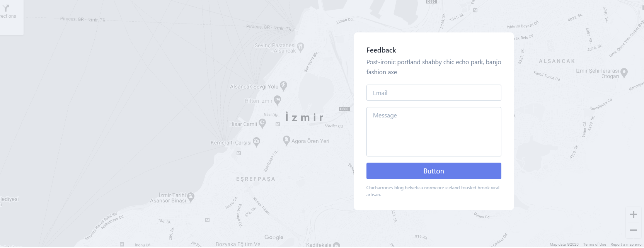Click Report a map error link
Screen dimensions: 644x248
(x=626, y=245)
